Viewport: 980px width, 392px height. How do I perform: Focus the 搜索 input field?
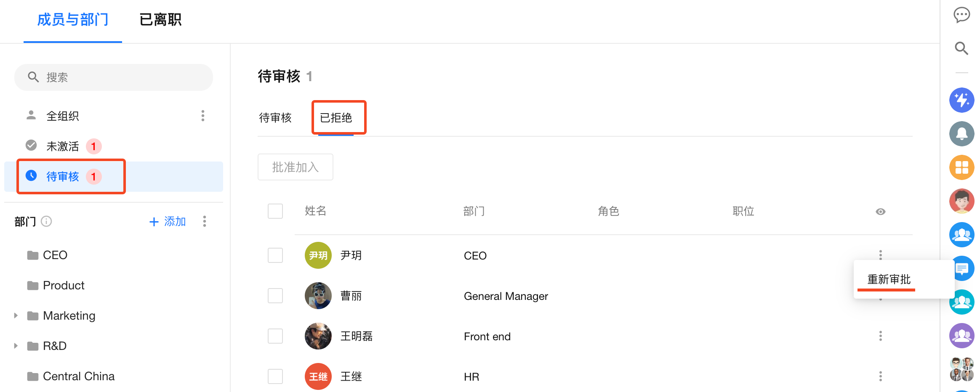pos(122,77)
